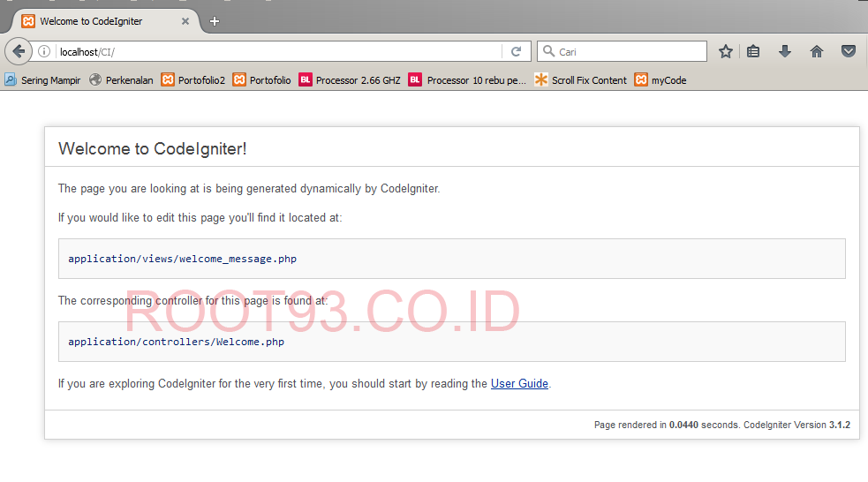Click the search magnifier icon
The image size is (868, 482).
[548, 51]
